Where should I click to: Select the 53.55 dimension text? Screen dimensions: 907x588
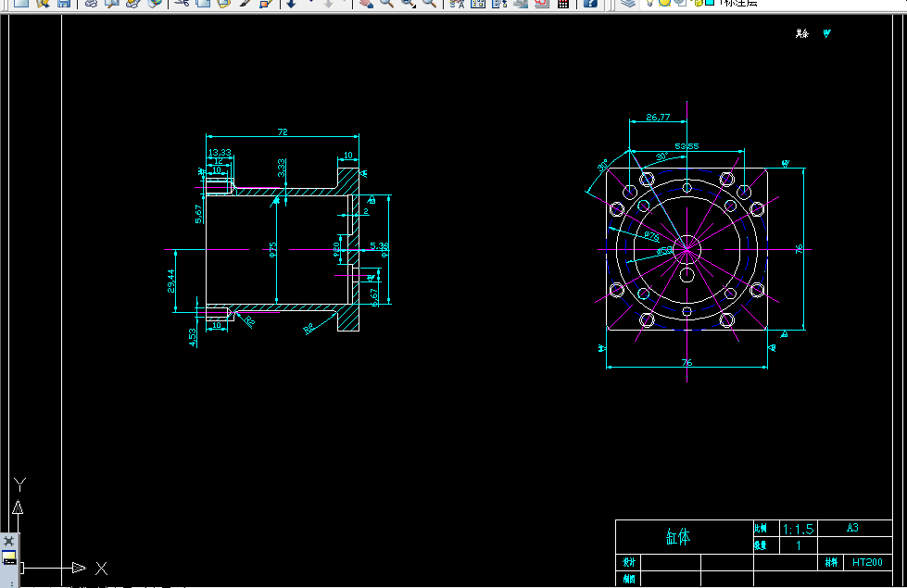pos(687,146)
